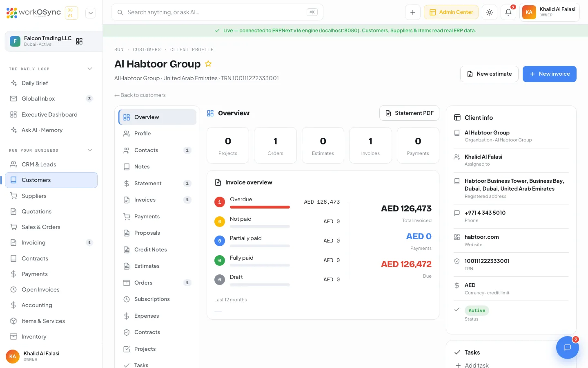Click Back to customers link
Viewport: 588px width, 368px height.
(x=140, y=95)
